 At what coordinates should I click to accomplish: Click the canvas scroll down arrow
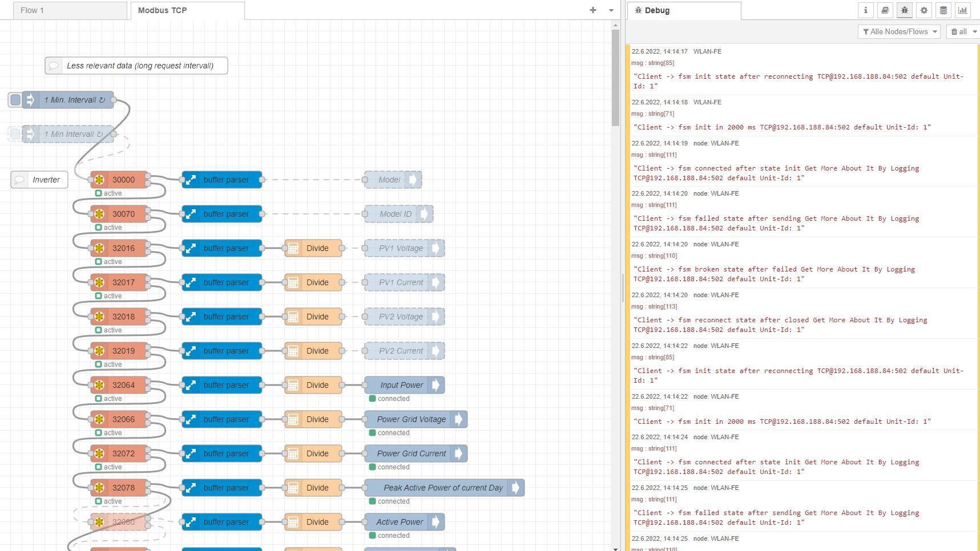615,548
